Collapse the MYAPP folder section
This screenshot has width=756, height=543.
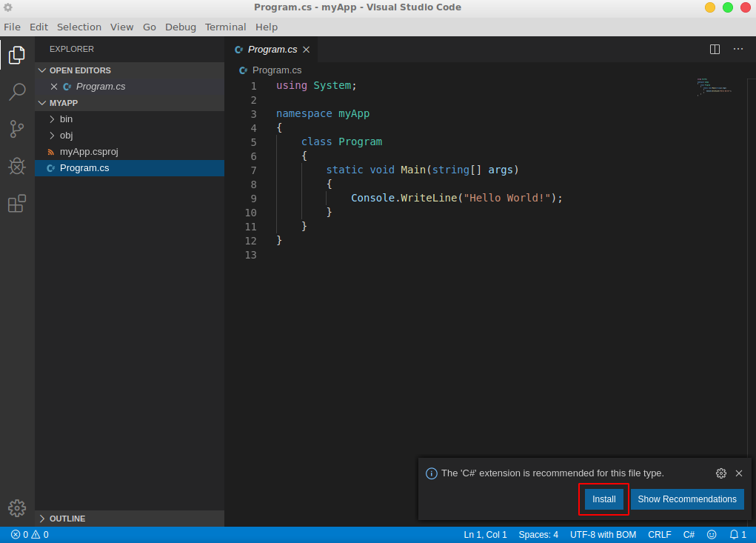click(x=42, y=103)
